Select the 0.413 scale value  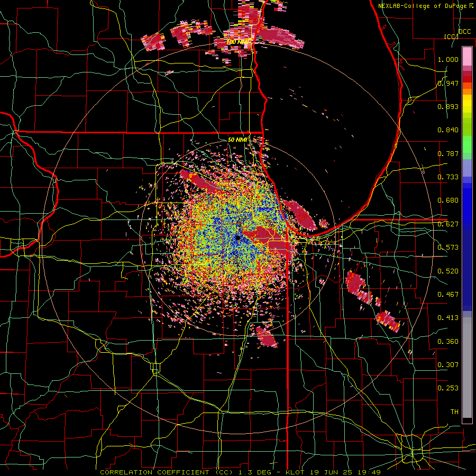point(448,318)
